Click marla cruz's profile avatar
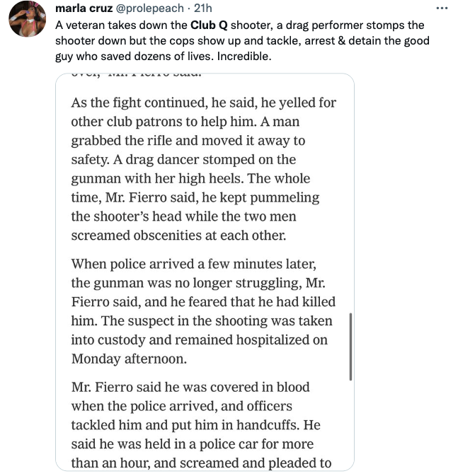This screenshot has height=476, width=458. pyautogui.click(x=28, y=19)
